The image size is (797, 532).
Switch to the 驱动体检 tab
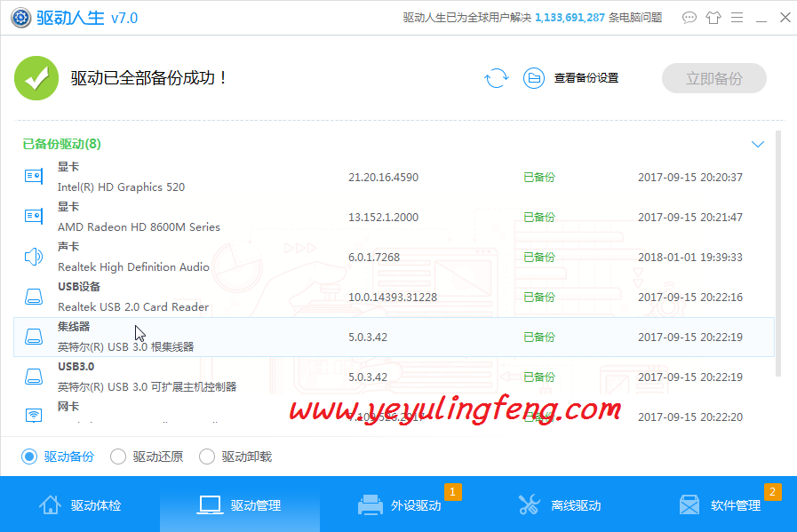80,504
